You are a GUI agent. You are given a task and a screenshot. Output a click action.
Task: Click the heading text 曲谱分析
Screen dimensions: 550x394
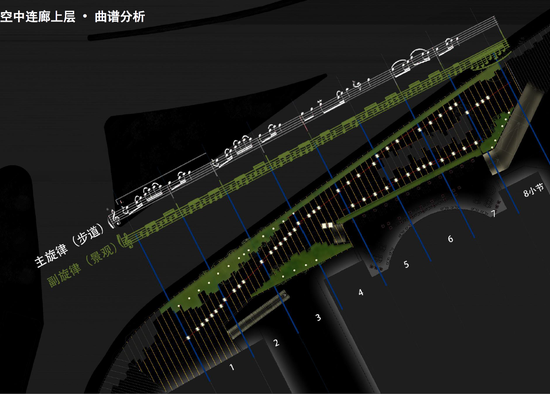pyautogui.click(x=120, y=16)
